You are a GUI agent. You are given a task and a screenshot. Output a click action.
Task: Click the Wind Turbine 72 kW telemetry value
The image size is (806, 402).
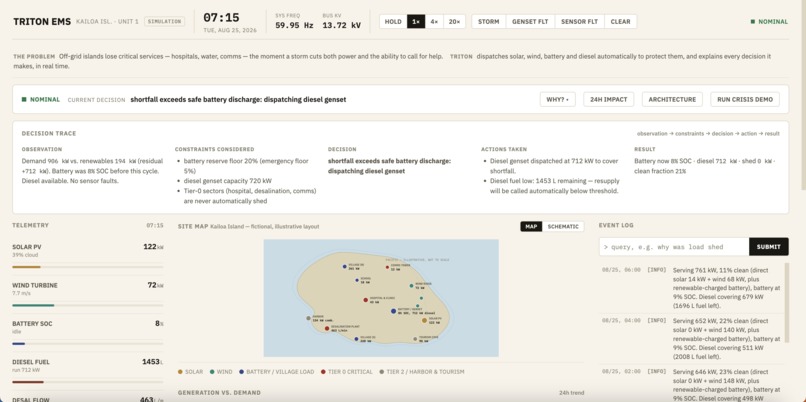(155, 285)
